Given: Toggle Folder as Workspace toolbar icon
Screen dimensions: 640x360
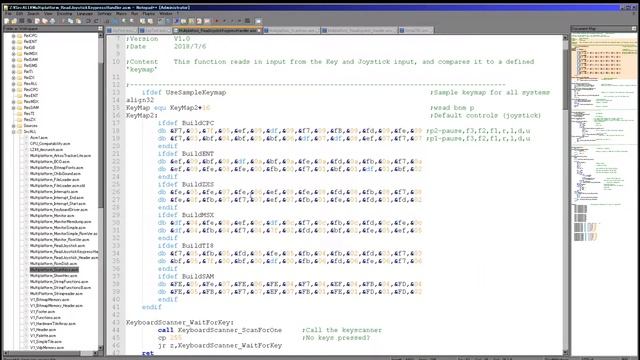Looking at the screenshot, I should [207, 21].
